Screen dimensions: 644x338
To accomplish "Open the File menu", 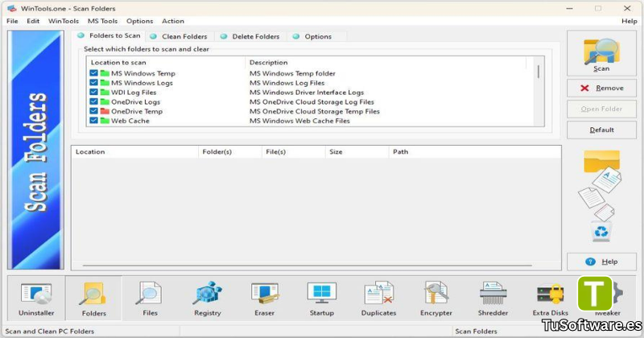I will click(12, 21).
